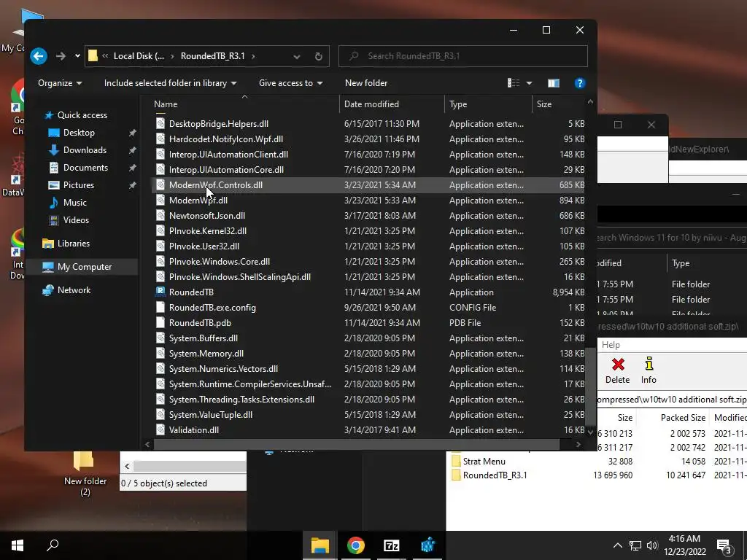This screenshot has width=747, height=560.
Task: Open Music in the navigation pane
Action: pos(75,203)
